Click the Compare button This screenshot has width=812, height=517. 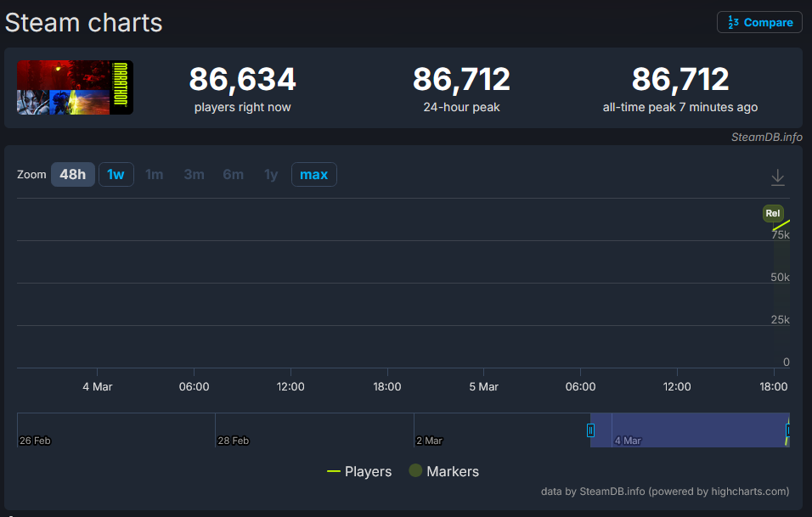click(x=759, y=22)
